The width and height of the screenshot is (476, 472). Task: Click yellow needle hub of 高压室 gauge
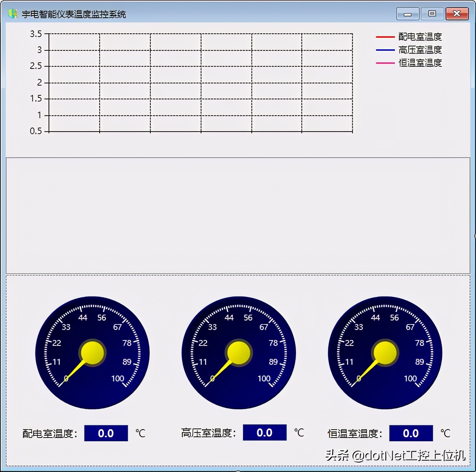pyautogui.click(x=239, y=353)
